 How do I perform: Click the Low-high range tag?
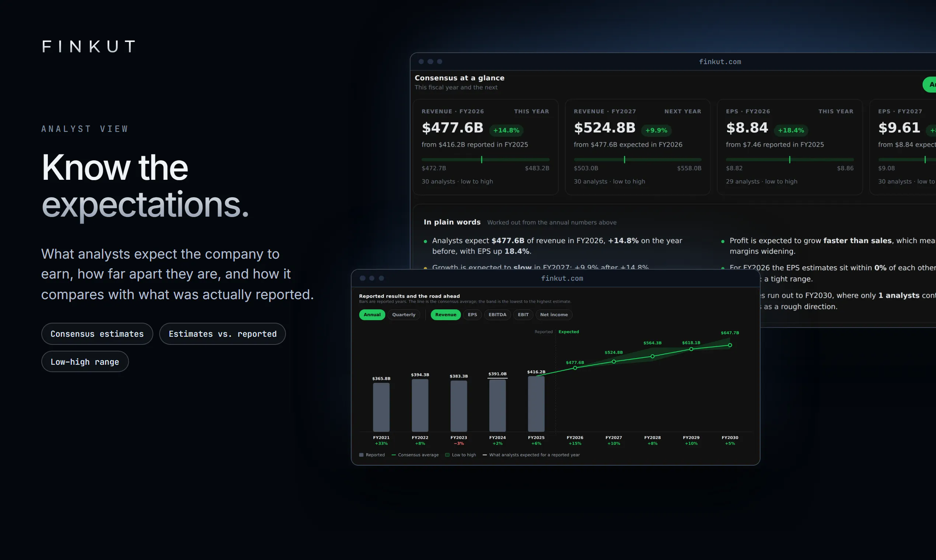pos(85,361)
